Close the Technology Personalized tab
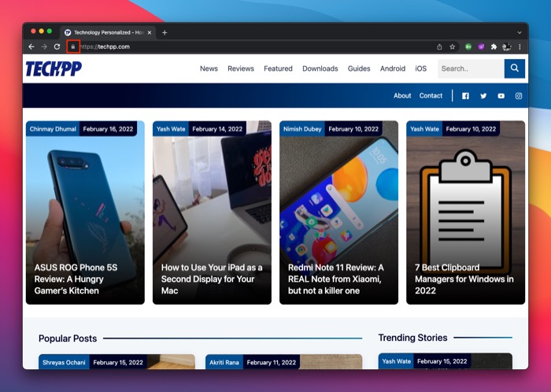The width and height of the screenshot is (551, 392). [150, 33]
